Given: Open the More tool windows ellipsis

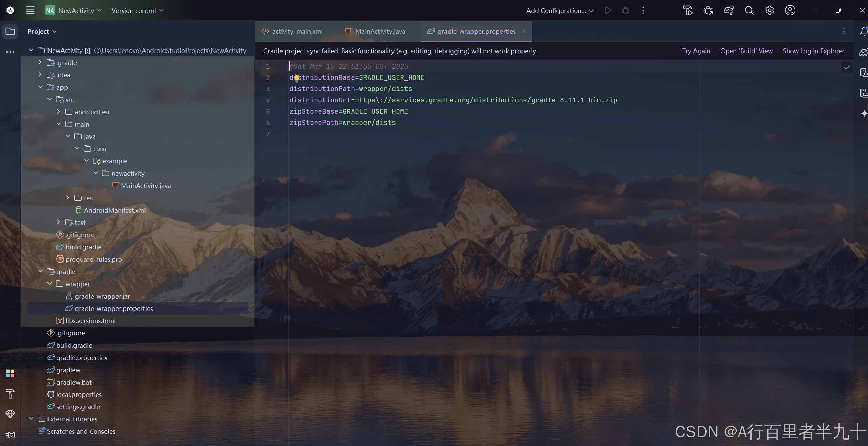Looking at the screenshot, I should tap(10, 52).
